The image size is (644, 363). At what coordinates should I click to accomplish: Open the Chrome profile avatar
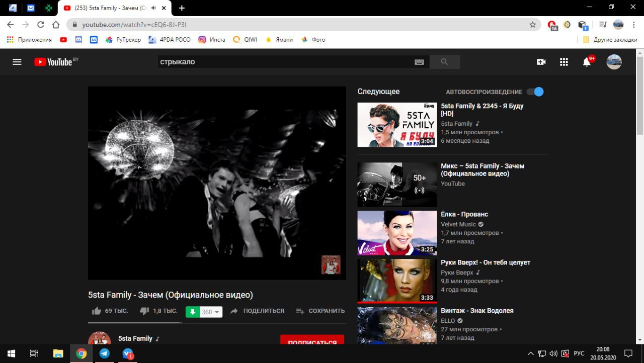click(x=618, y=25)
